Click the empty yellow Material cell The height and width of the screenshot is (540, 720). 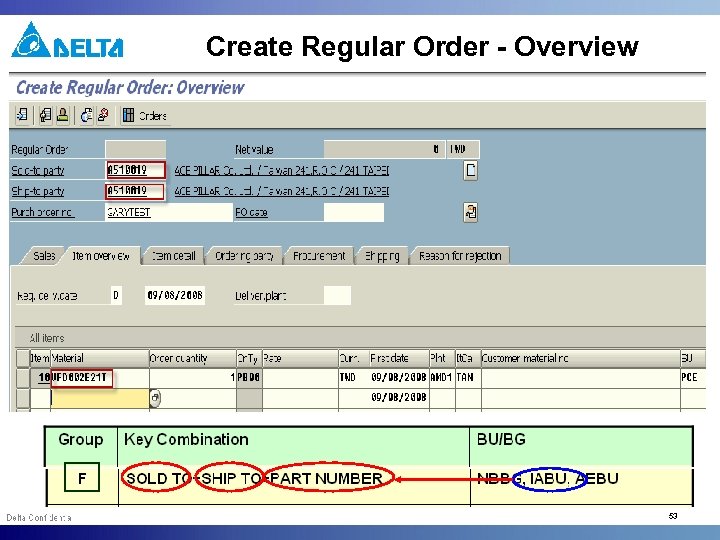(100, 398)
